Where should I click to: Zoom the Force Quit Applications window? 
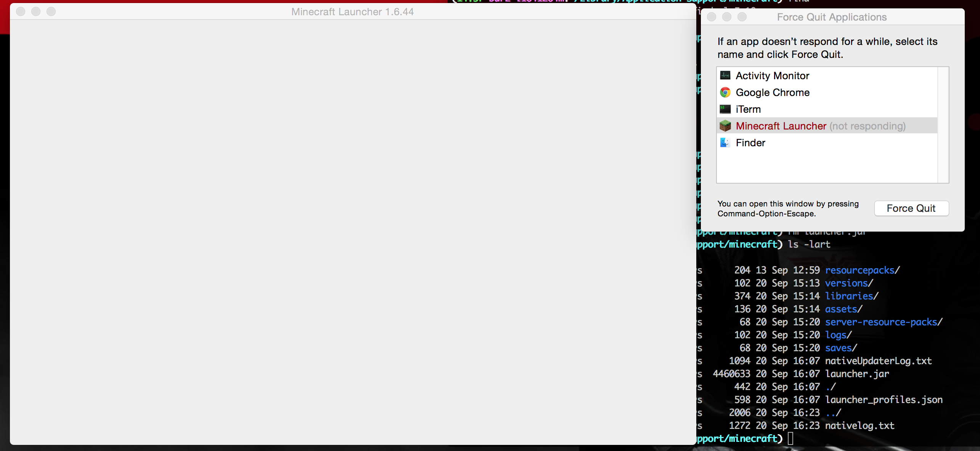coord(742,17)
